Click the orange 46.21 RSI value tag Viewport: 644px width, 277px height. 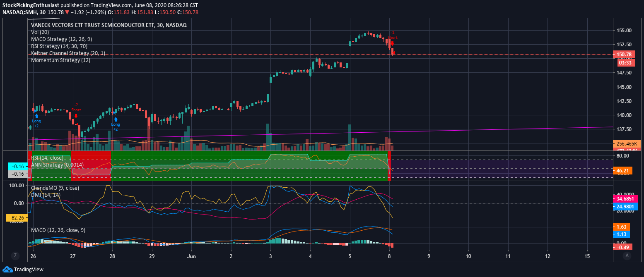point(623,170)
